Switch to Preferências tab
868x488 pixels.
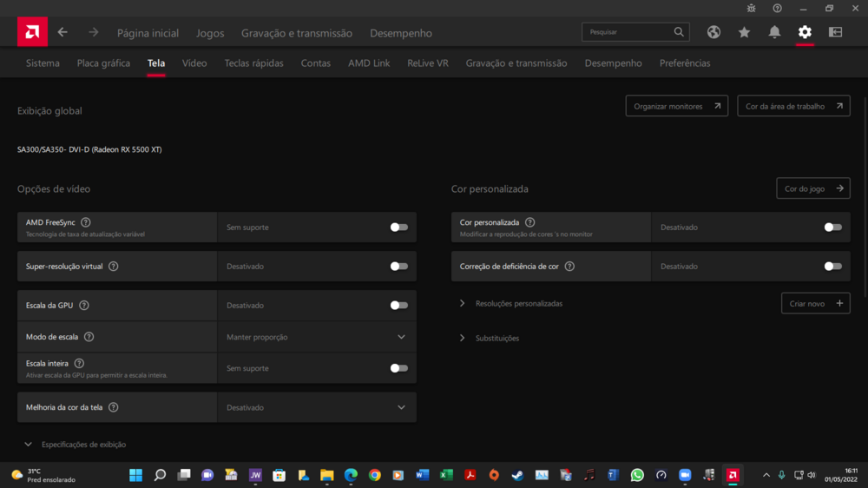[x=685, y=63]
